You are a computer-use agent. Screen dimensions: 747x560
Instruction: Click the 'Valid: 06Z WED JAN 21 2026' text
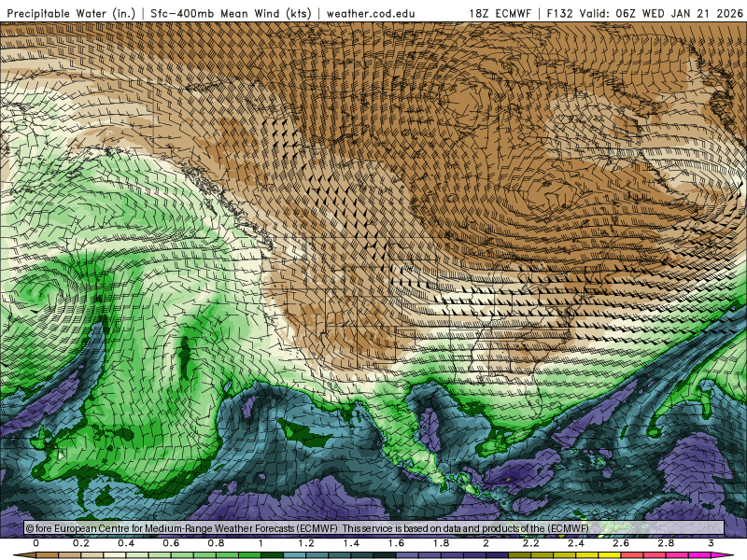661,13
